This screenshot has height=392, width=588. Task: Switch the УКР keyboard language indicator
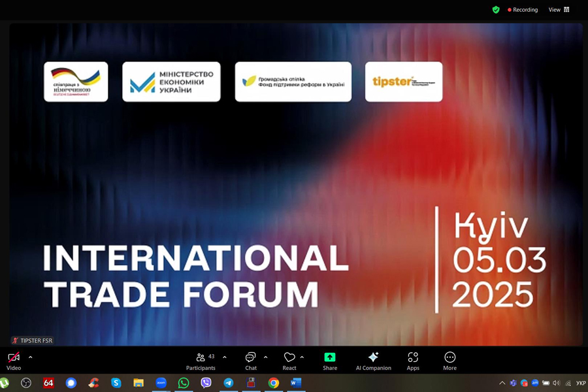tap(581, 383)
